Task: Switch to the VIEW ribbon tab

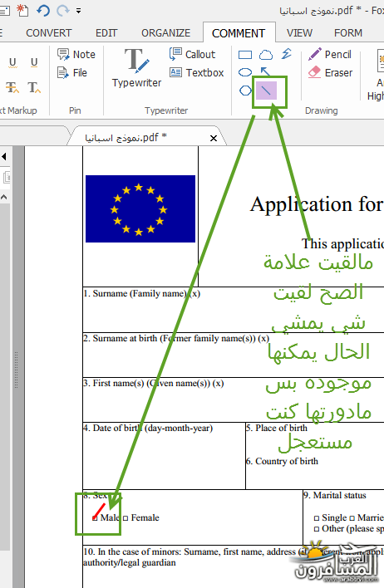Action: (299, 33)
